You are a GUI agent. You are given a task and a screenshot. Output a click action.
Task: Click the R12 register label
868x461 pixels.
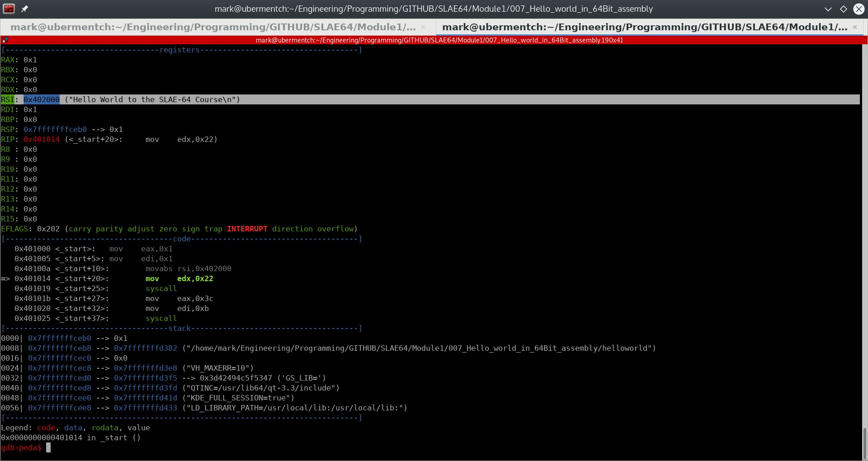(8, 189)
